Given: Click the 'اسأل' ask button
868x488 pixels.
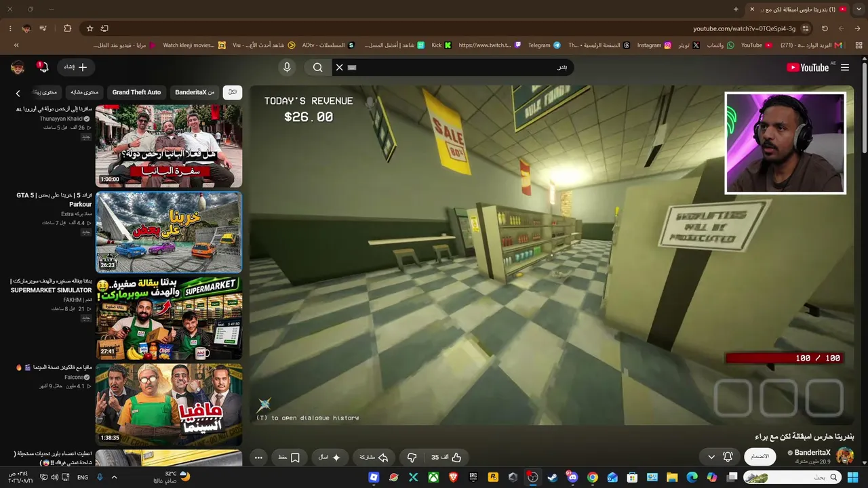Looking at the screenshot, I should click(330, 457).
